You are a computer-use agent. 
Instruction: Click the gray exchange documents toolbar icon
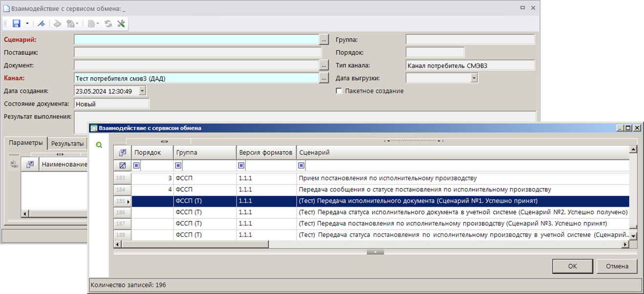click(x=72, y=23)
